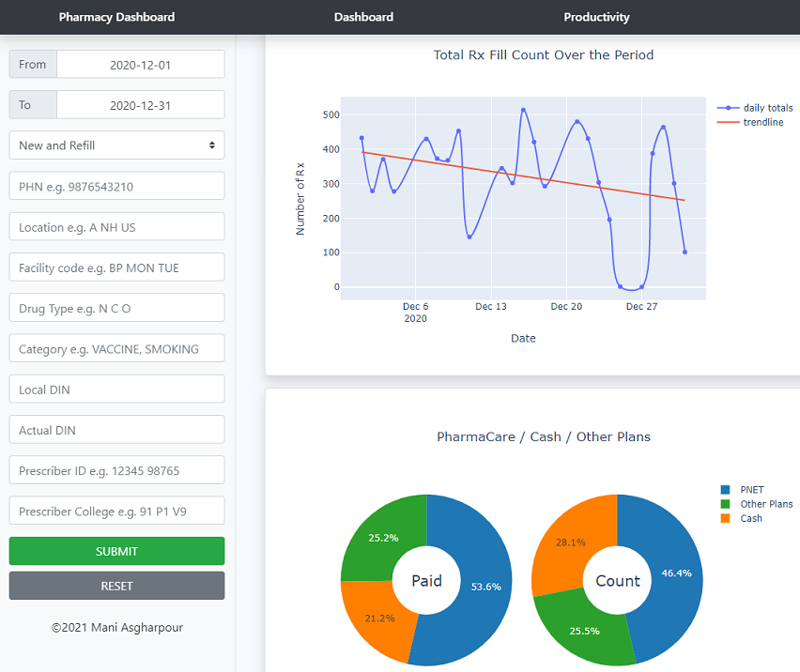Switch to the Dashboard section
This screenshot has width=800, height=672.
363,17
